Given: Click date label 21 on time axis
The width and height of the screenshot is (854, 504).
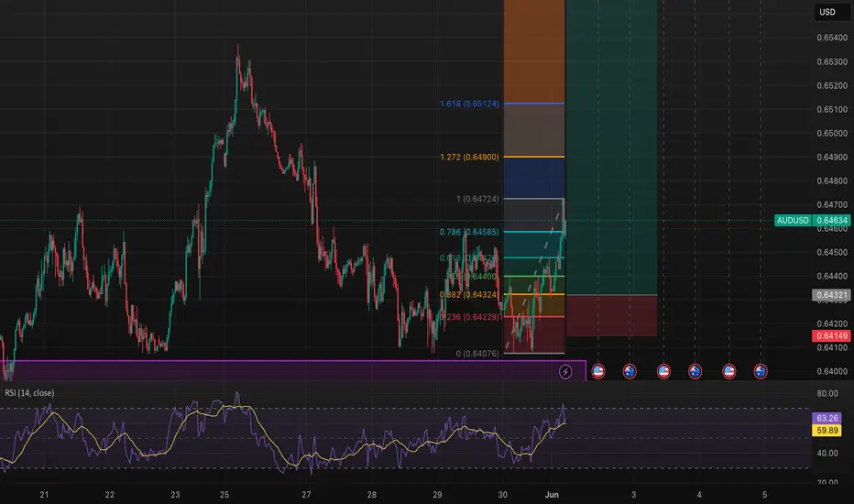Looking at the screenshot, I should click(x=44, y=495).
